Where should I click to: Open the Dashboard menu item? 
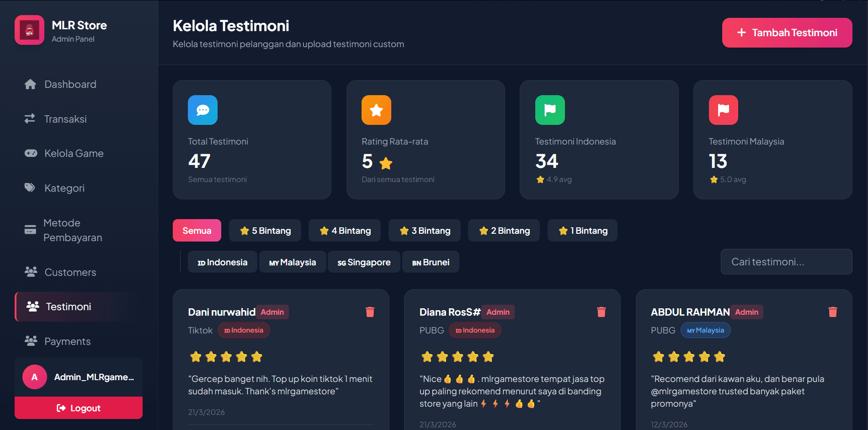[79, 85]
